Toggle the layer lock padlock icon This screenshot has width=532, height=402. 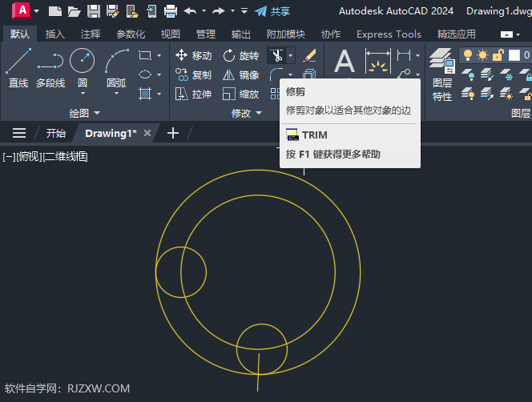tap(498, 55)
